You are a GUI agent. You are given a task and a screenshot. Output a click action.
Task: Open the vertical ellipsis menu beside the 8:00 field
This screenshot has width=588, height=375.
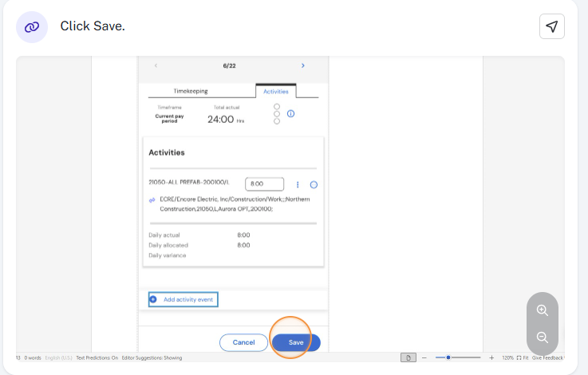[x=298, y=184]
